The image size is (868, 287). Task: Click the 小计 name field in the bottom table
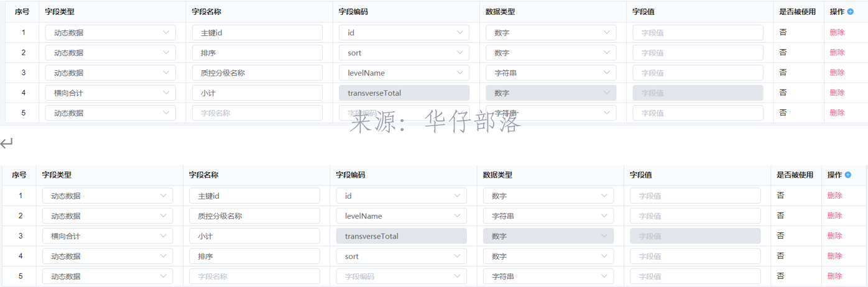tap(254, 236)
